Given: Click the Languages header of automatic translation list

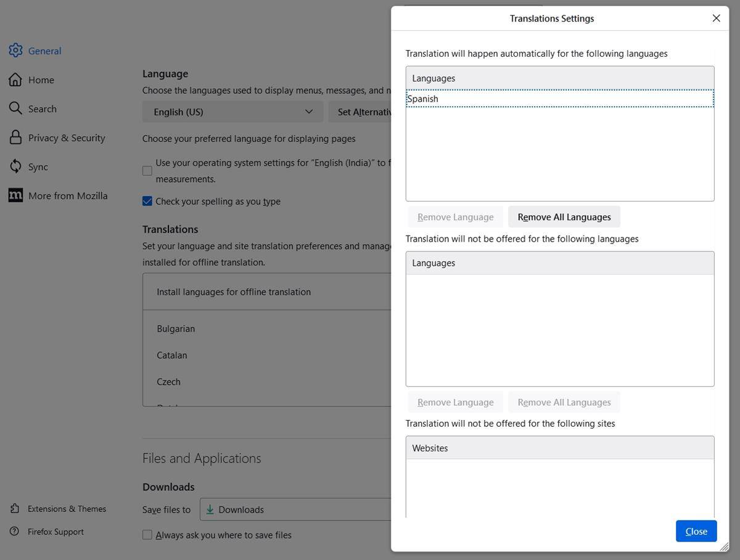Looking at the screenshot, I should point(560,78).
